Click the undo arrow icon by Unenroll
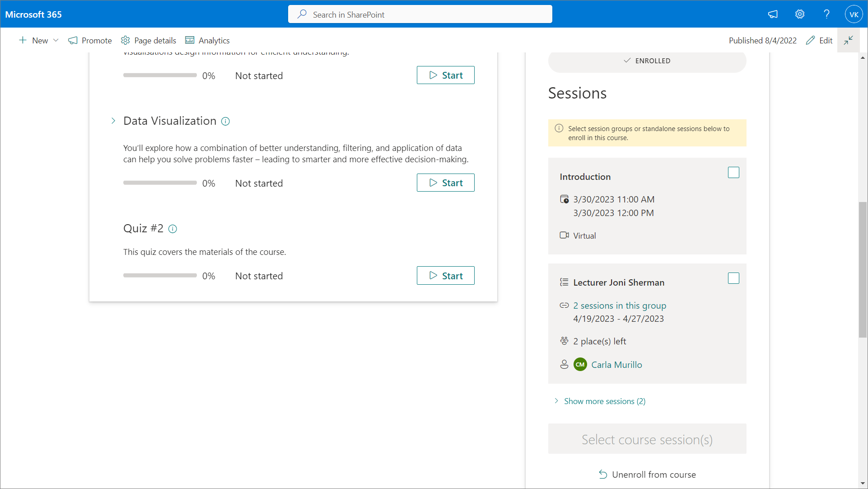This screenshot has width=868, height=489. [x=603, y=475]
